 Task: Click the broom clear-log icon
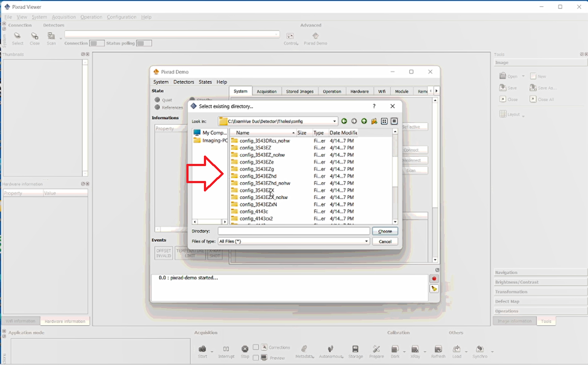[x=434, y=288]
